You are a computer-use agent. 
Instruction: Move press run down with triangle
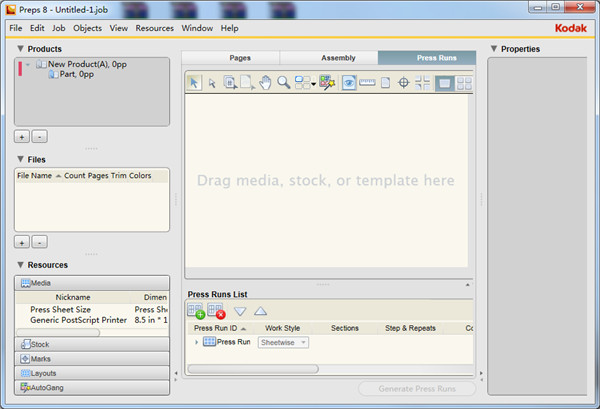(240, 311)
